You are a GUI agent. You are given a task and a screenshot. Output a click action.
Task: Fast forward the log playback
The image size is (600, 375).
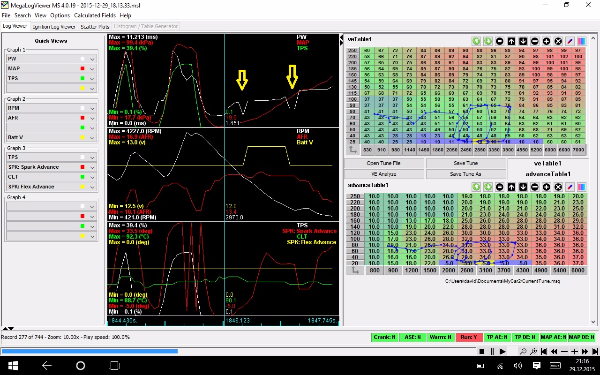(585, 351)
